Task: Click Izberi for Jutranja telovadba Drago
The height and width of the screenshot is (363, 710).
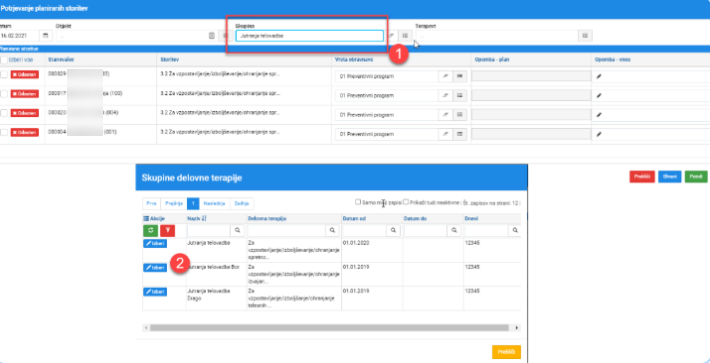Action: pos(155,292)
